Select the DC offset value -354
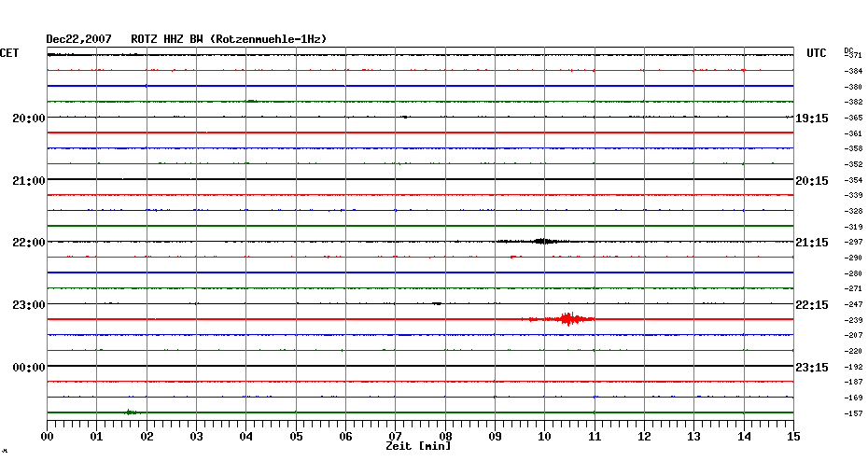Image resolution: width=868 pixels, height=461 pixels. pos(853,180)
